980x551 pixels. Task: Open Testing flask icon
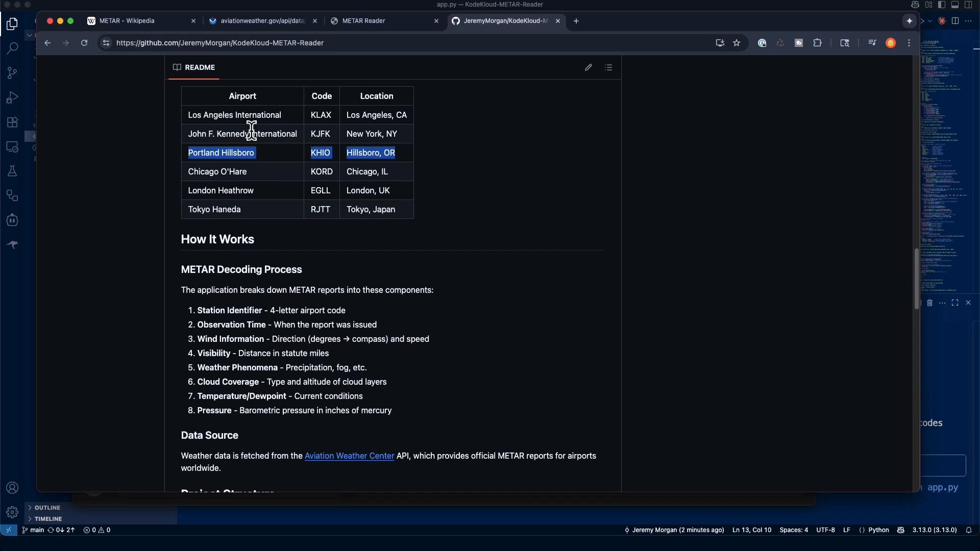pos(12,171)
